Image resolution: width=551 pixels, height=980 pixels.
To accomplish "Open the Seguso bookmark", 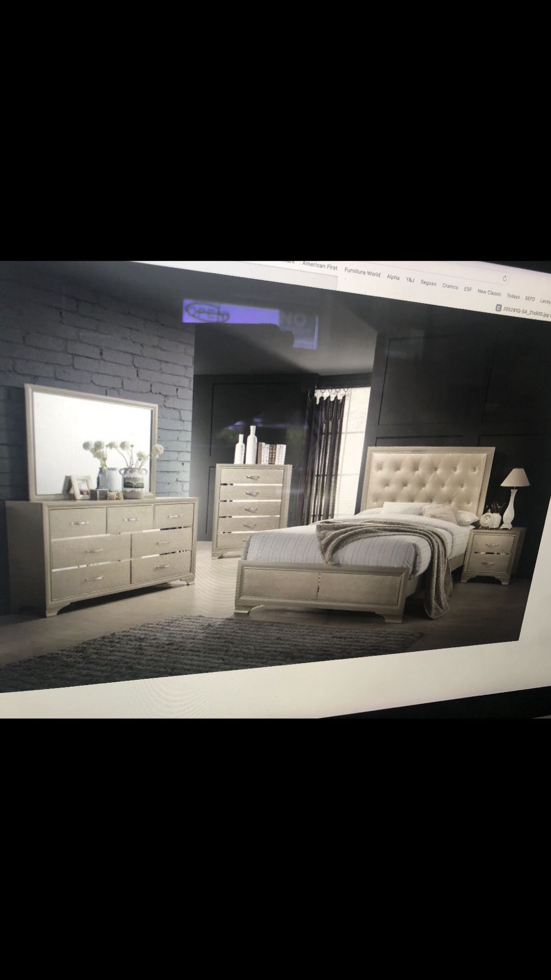I will (x=428, y=283).
